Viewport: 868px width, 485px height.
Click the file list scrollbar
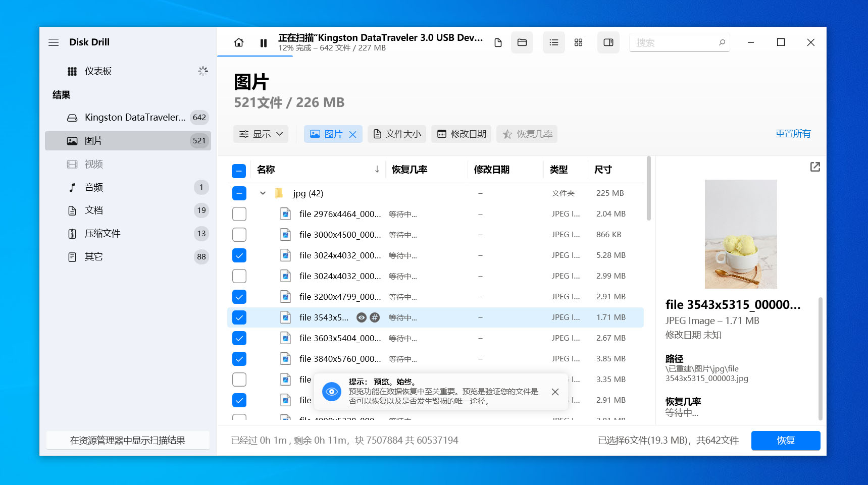[x=649, y=189]
